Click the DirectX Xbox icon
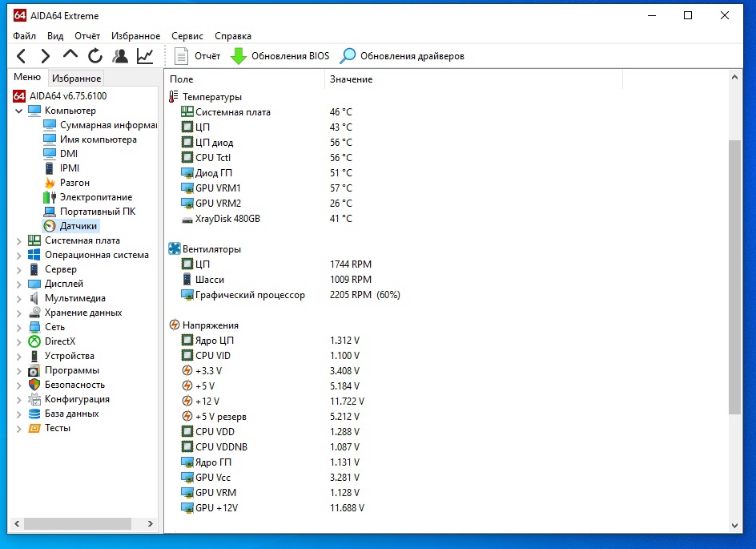The height and width of the screenshot is (549, 756). point(34,341)
